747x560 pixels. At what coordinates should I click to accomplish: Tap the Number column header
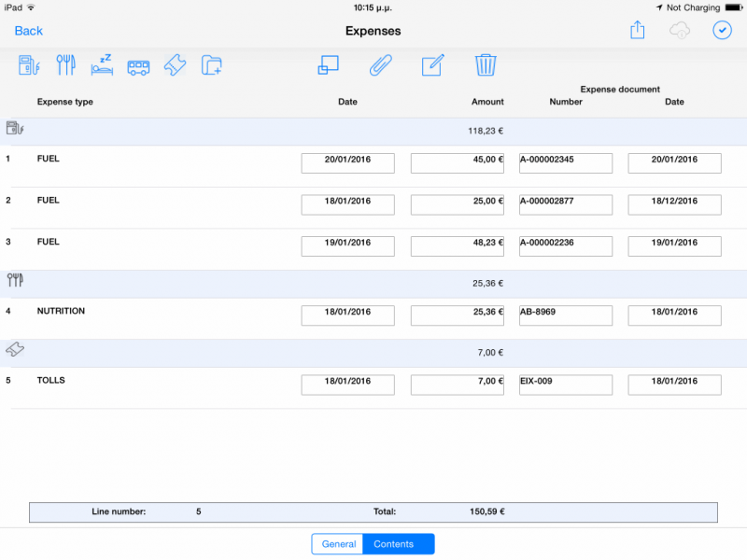tap(566, 102)
